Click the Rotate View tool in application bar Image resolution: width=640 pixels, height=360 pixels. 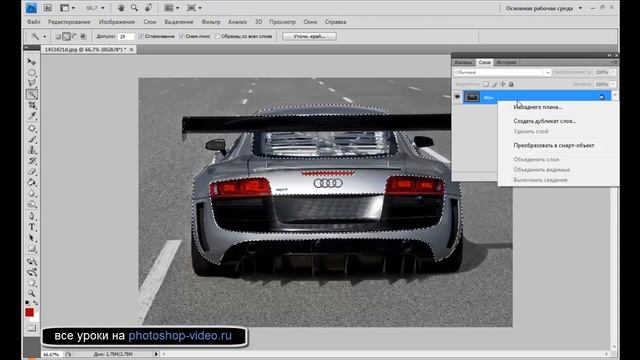coord(148,8)
